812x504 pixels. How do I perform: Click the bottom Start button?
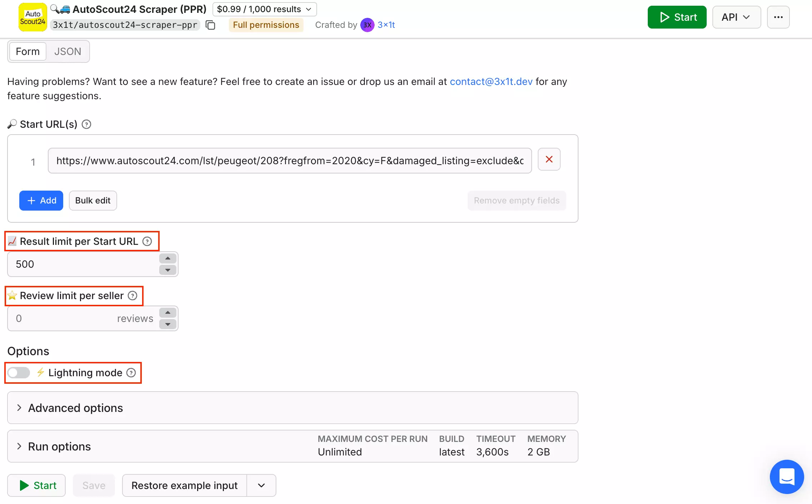pyautogui.click(x=36, y=485)
